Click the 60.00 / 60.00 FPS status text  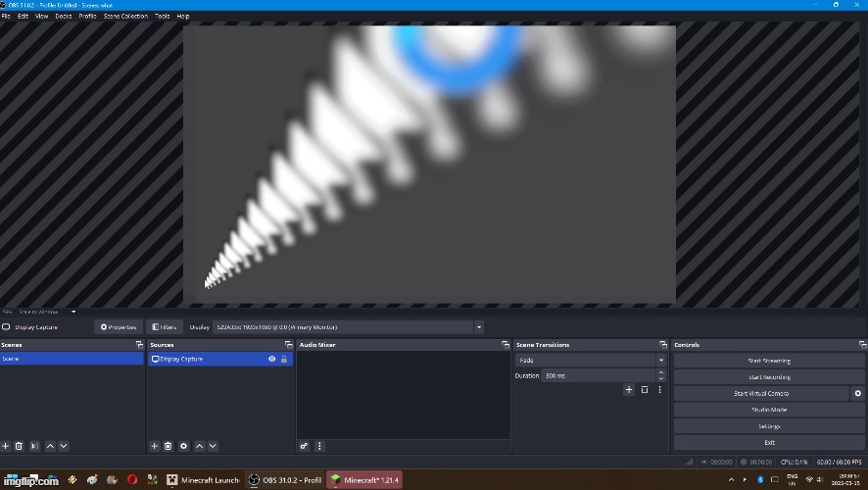(x=840, y=462)
